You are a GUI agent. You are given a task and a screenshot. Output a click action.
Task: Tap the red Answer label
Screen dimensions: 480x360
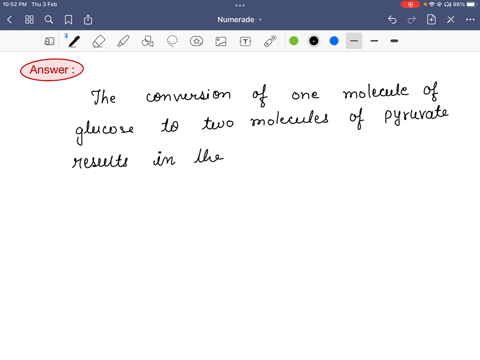pos(52,70)
